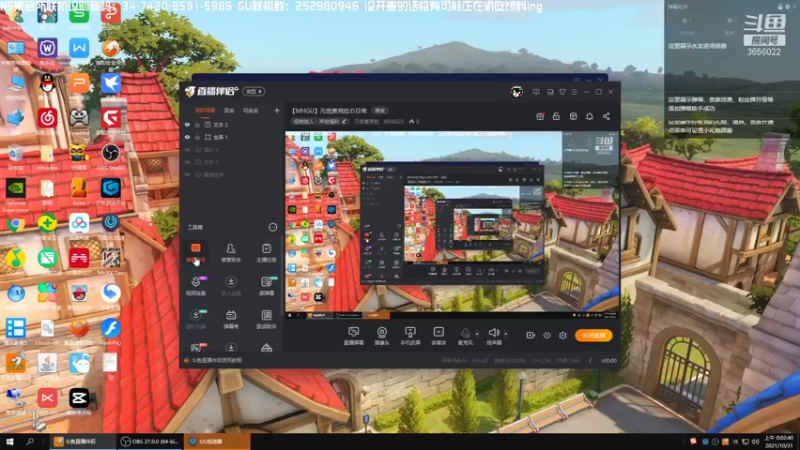Screen dimensions: 800x450
Task: Open the taskbar search icon
Action: click(30, 441)
